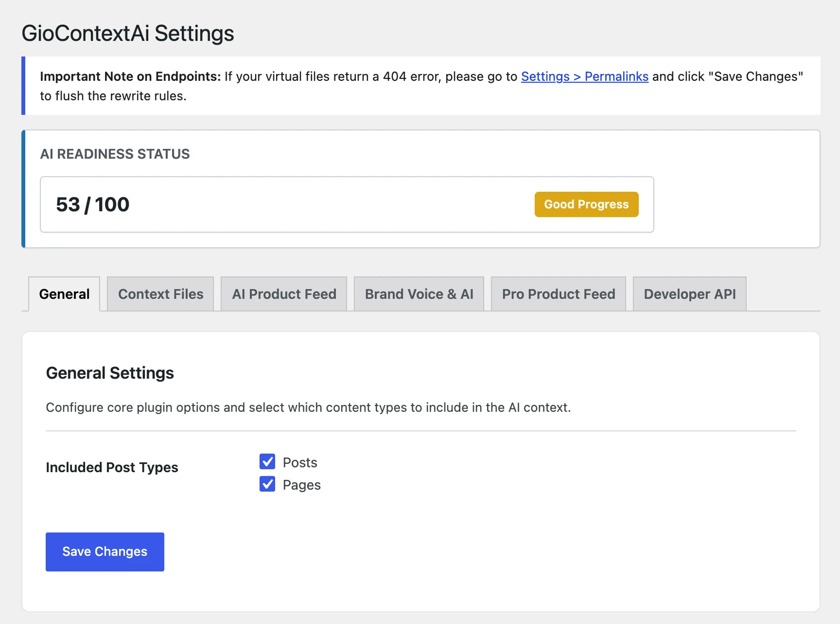Uncheck the Posts checkbox
The image size is (840, 624).
[x=267, y=462]
